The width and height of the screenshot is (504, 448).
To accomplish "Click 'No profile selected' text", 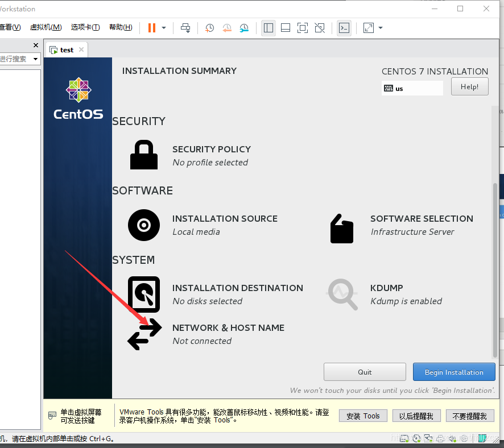I will [x=210, y=163].
